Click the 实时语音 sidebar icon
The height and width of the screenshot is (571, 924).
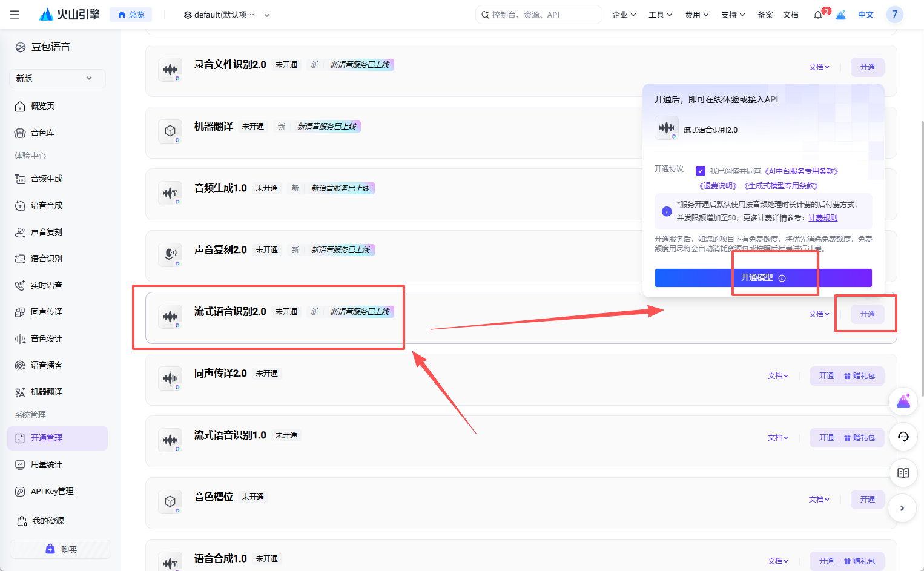[x=20, y=285]
